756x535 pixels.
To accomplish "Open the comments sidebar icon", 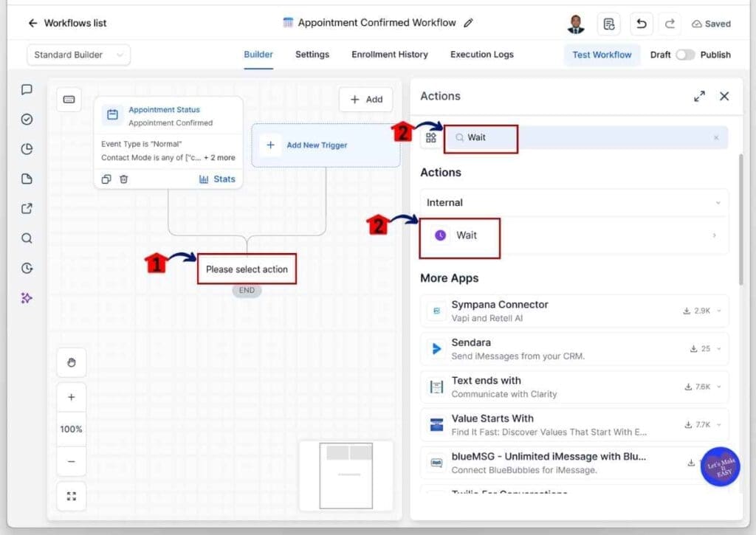I will [x=27, y=89].
